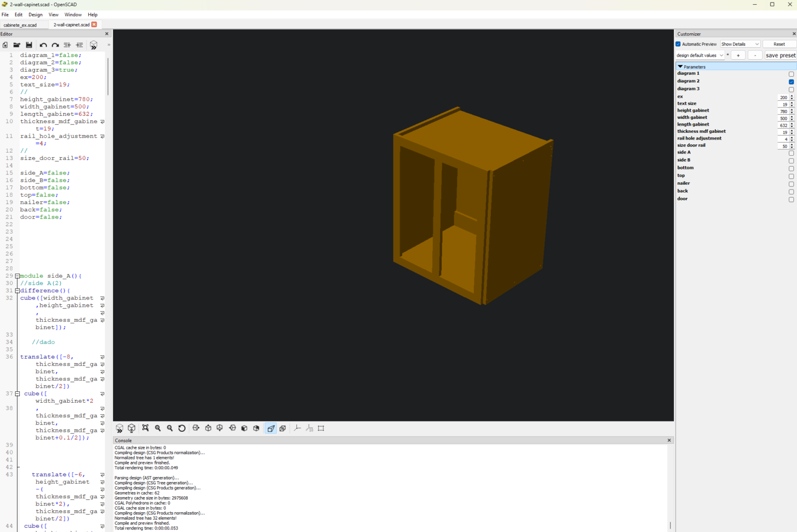797x532 pixels.
Task: Check the door parameter
Action: click(791, 200)
